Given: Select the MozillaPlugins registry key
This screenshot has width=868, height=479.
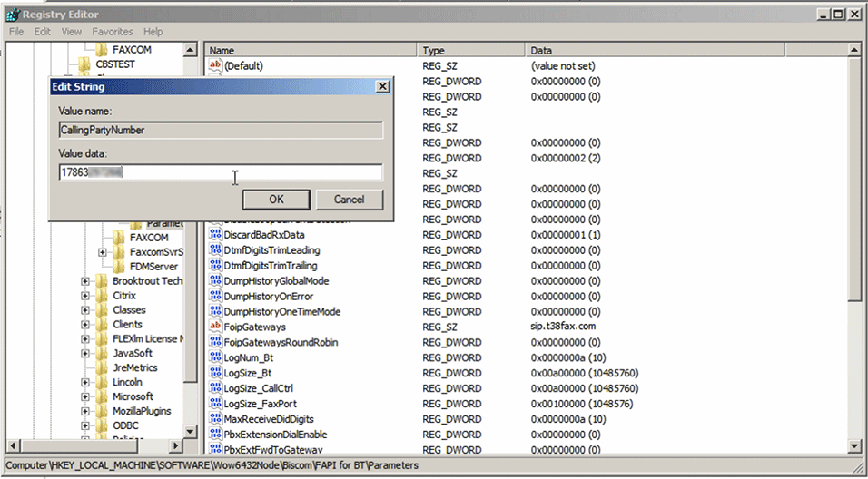Looking at the screenshot, I should 142,411.
